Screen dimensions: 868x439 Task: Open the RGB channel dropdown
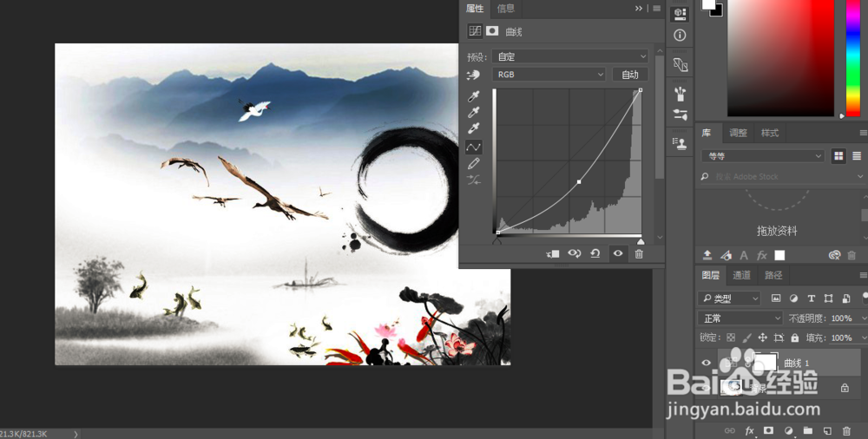(x=549, y=75)
